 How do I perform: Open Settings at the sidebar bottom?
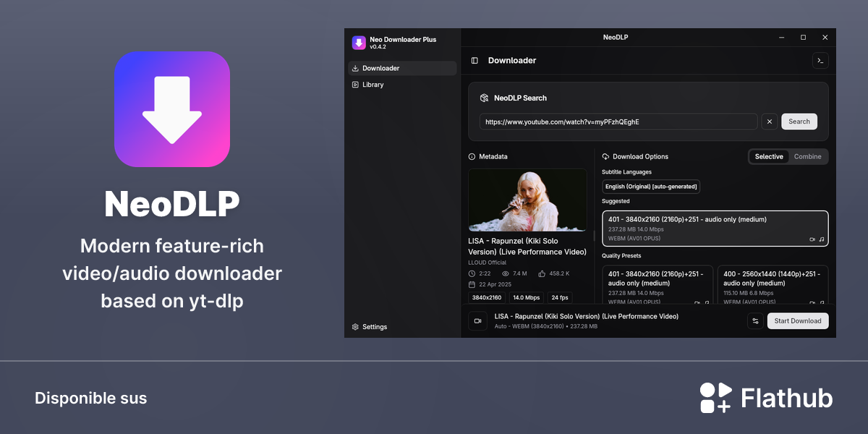[402, 327]
